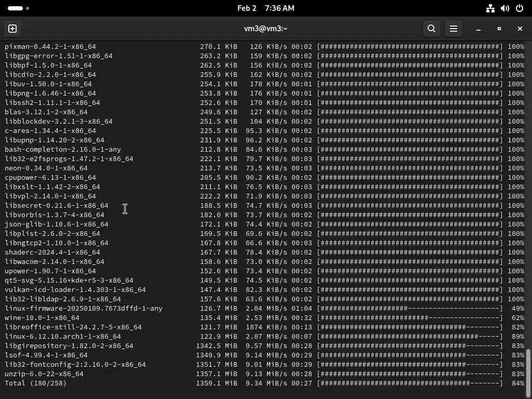Click the lib32-fontconfig-2:2.16.0-2-x86_64 entry
The height and width of the screenshot is (399, 532).
coord(75,364)
